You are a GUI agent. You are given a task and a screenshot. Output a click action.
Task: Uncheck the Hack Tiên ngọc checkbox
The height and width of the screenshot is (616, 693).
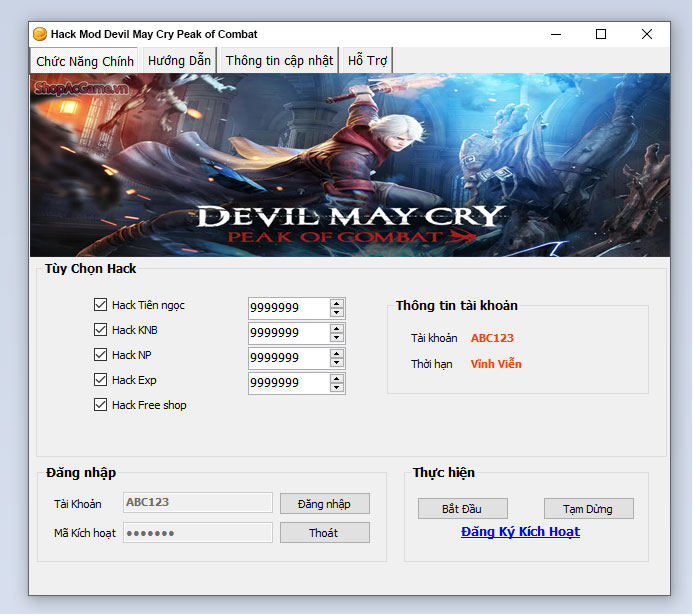100,304
